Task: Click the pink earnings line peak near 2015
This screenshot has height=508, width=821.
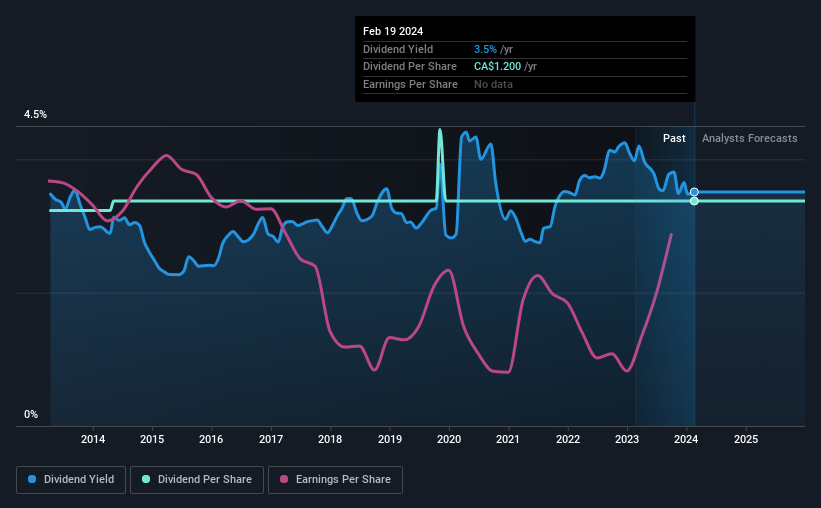Action: (167, 156)
